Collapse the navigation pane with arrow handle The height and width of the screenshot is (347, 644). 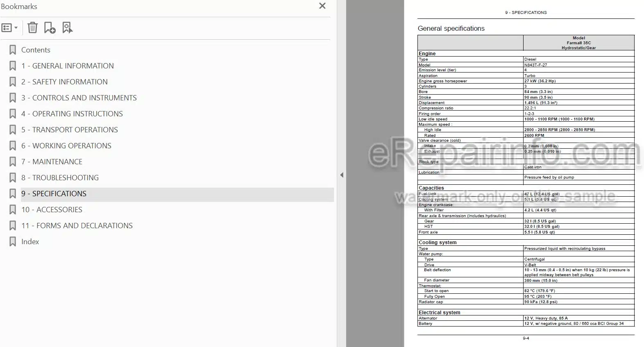[342, 175]
